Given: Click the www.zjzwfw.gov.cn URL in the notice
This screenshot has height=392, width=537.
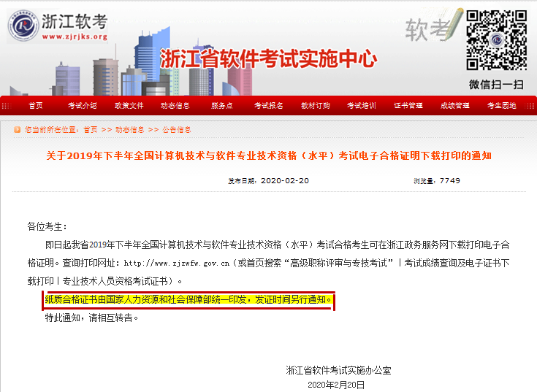Looking at the screenshot, I should 173,263.
